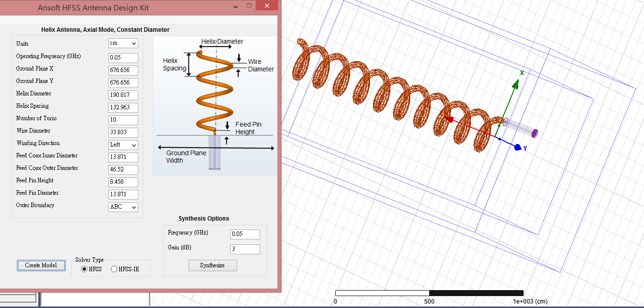The image size is (644, 308).
Task: Click the '1e+003 (cm)' scale label
Action: tap(530, 302)
